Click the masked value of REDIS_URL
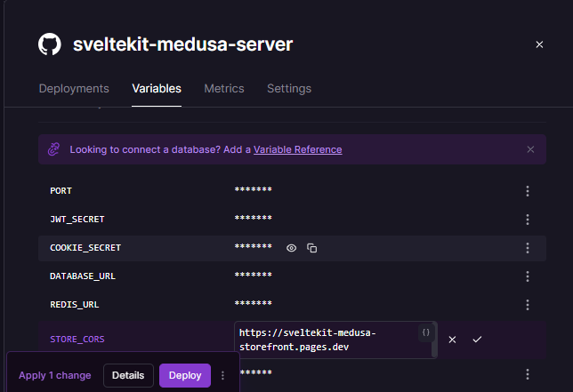573x392 pixels. click(x=254, y=303)
